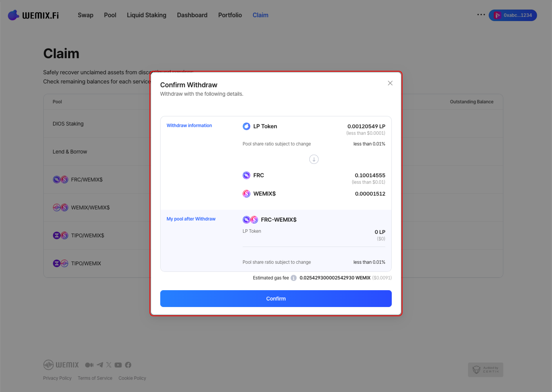The height and width of the screenshot is (392, 552).
Task: Go to Liquid Staking page
Action: (x=146, y=15)
